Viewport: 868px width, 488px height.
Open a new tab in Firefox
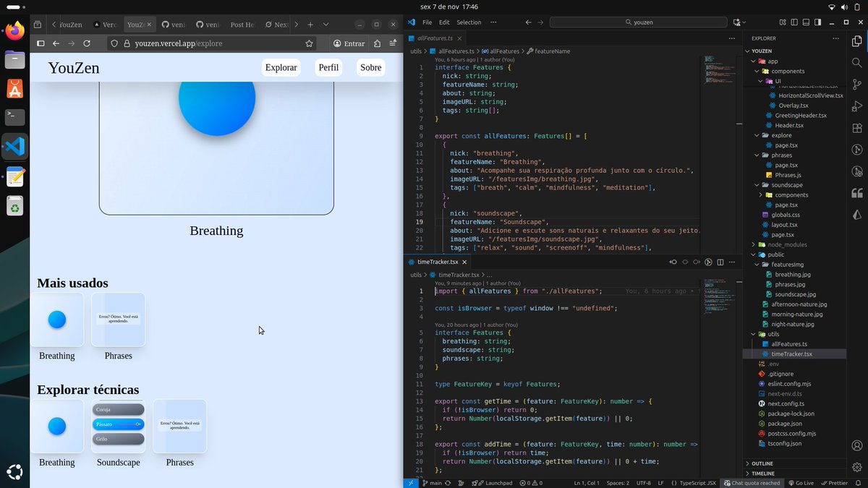310,25
